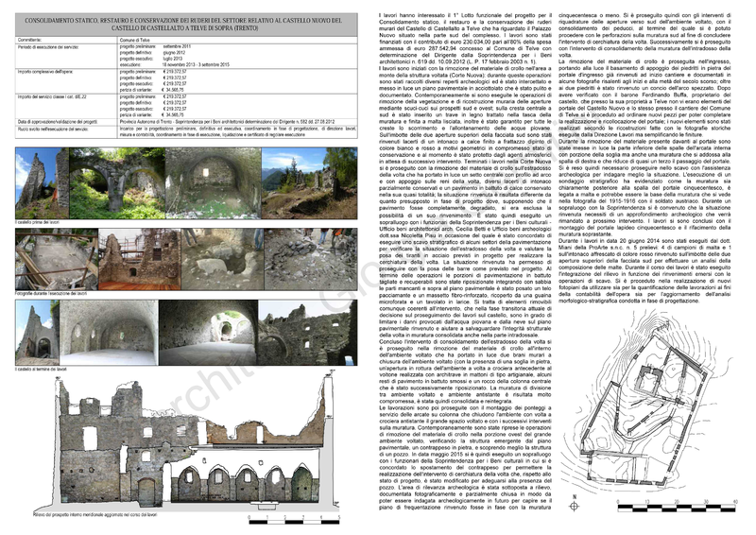Select the "Comune di Telve" cell
Screen dimensions: 756x535
[238, 40]
